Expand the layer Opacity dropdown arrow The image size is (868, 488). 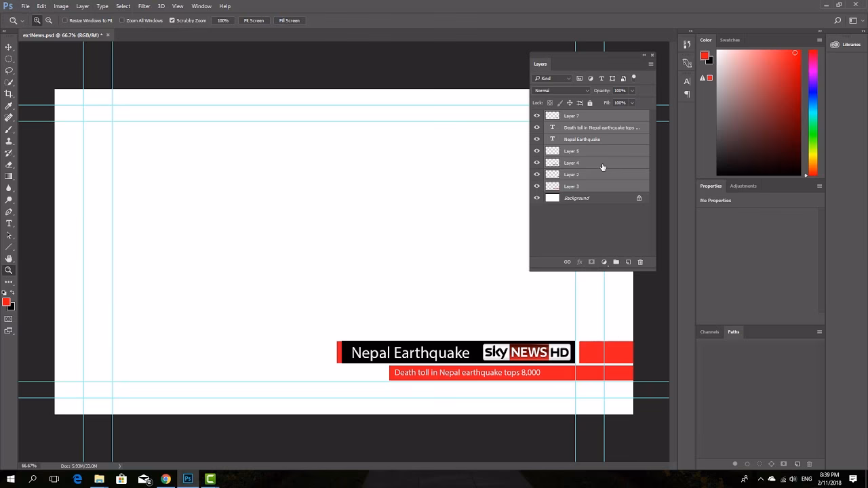[x=632, y=91]
